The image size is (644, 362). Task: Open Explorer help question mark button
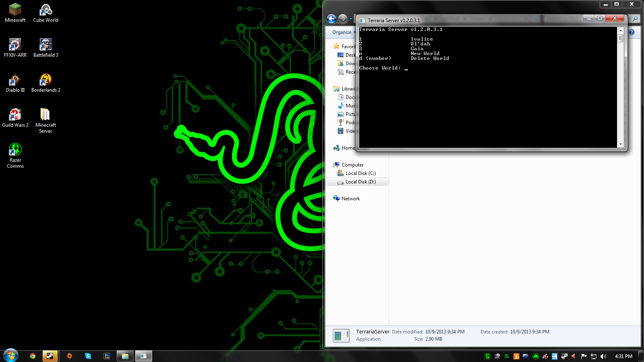[x=632, y=32]
